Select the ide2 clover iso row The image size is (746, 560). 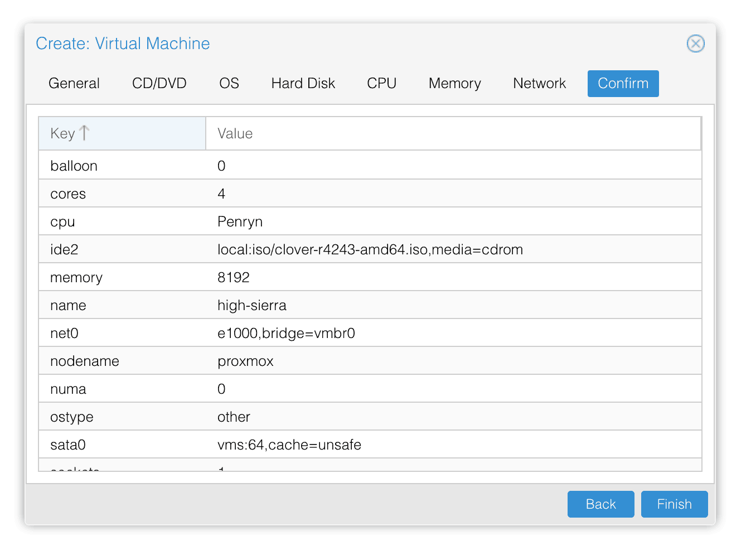pos(370,249)
